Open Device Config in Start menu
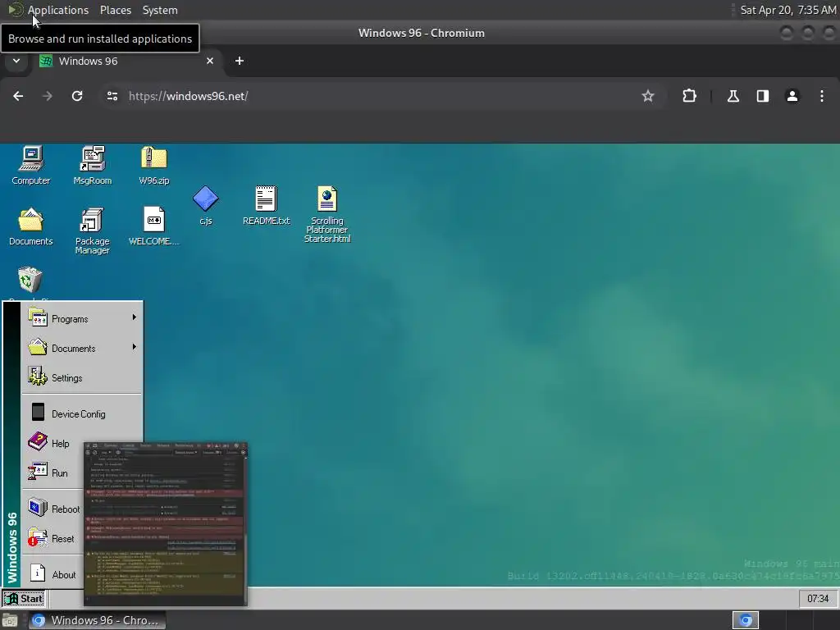840x630 pixels. (x=82, y=413)
